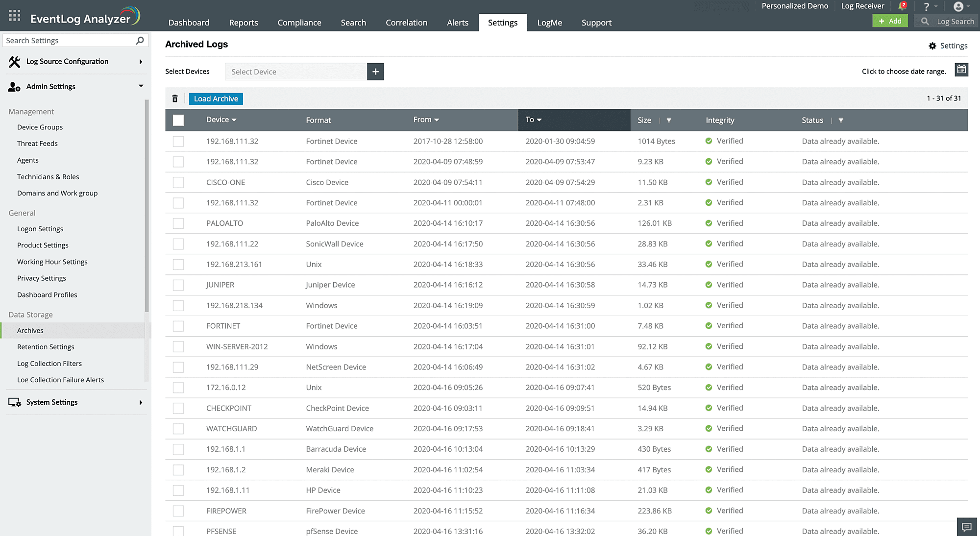The height and width of the screenshot is (536, 980).
Task: Click the delete (trash) icon above the table
Action: (x=175, y=98)
